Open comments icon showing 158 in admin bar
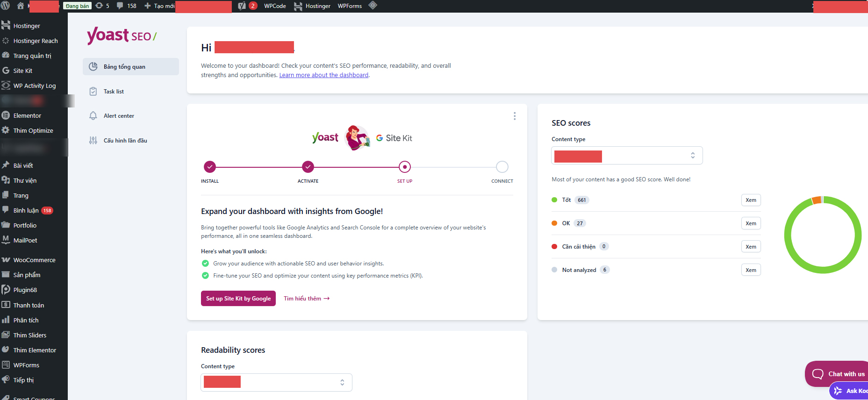 pyautogui.click(x=127, y=6)
